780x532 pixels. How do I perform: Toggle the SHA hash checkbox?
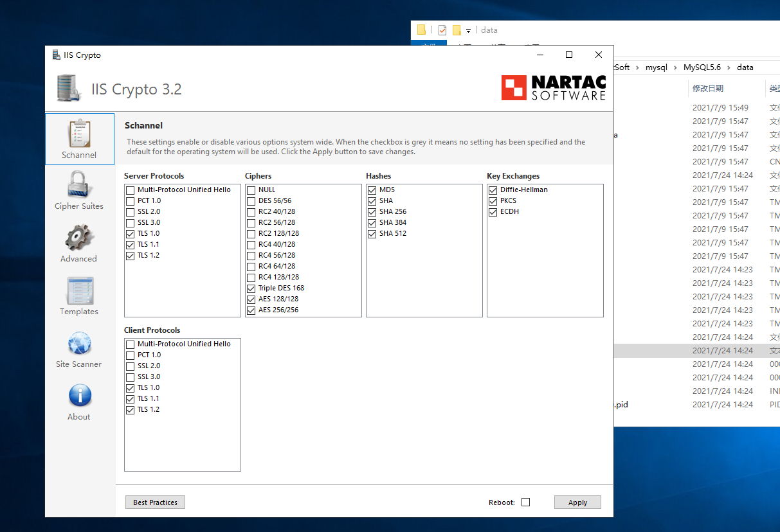click(x=372, y=201)
